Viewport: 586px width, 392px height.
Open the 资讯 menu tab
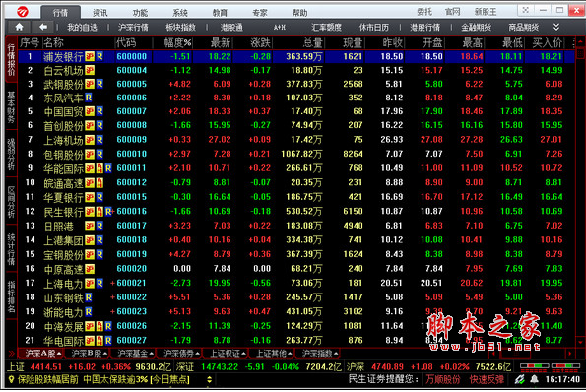tap(100, 13)
